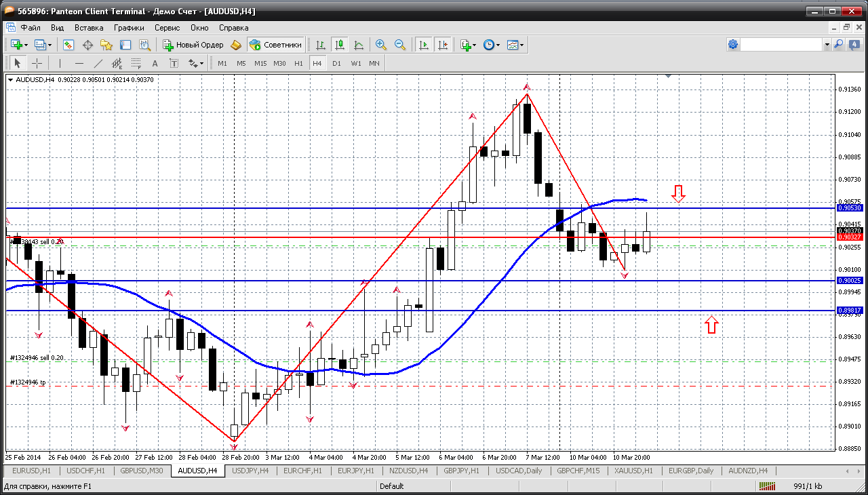Screen dimensions: 868x495
Task: Open the Сервис menu
Action: (167, 28)
